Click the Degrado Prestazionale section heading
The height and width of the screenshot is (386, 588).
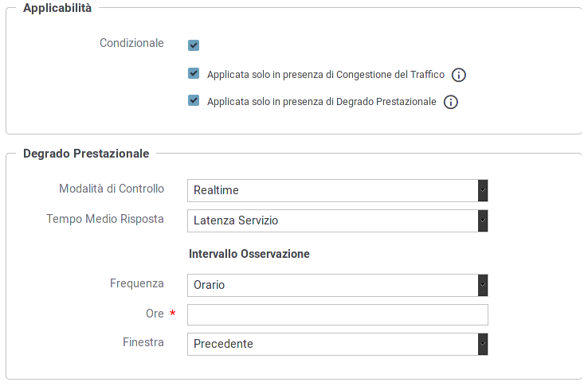pos(86,154)
